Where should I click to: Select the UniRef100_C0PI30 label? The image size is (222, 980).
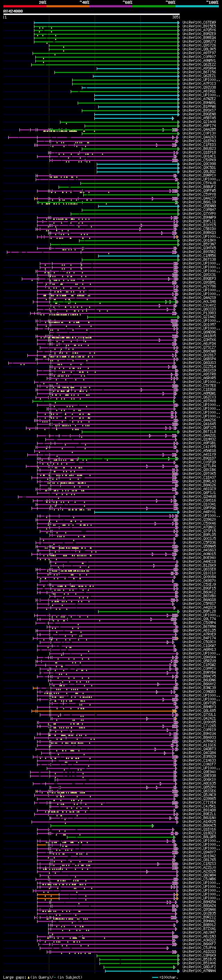[199, 133]
